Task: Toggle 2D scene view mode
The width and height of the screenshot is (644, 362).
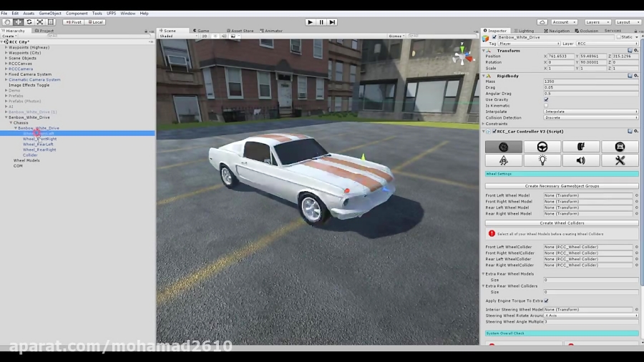Action: [x=205, y=36]
